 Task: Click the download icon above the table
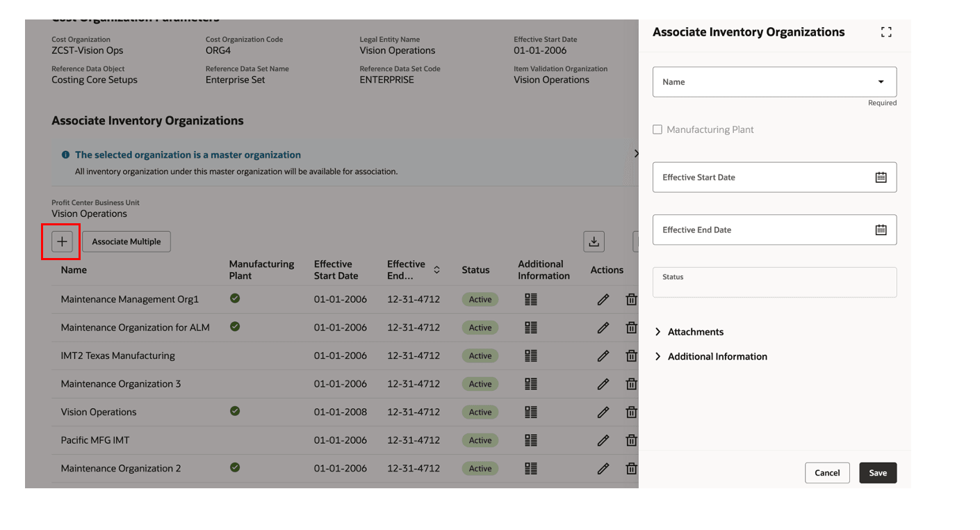point(594,241)
